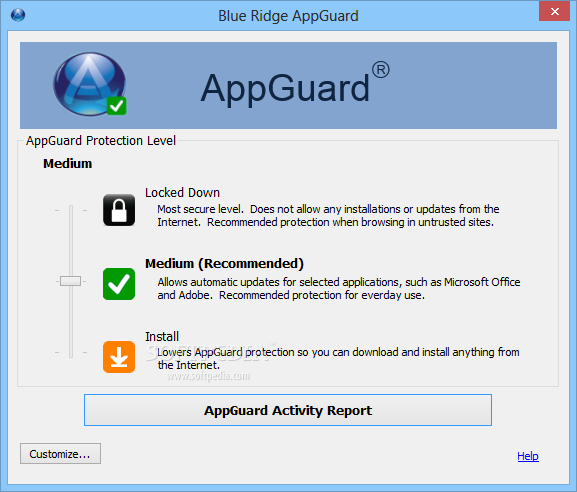Select the Medium (Recommended) label

click(224, 263)
